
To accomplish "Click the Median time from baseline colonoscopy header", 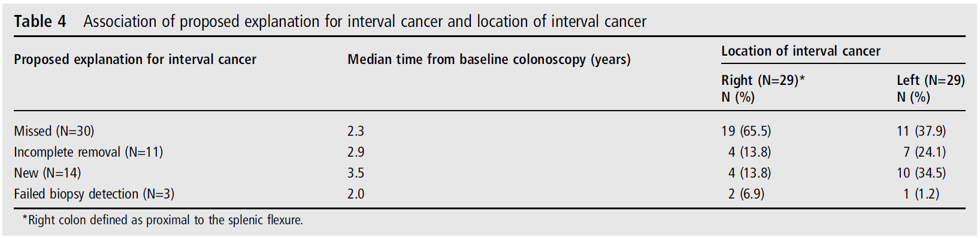I will [x=489, y=60].
